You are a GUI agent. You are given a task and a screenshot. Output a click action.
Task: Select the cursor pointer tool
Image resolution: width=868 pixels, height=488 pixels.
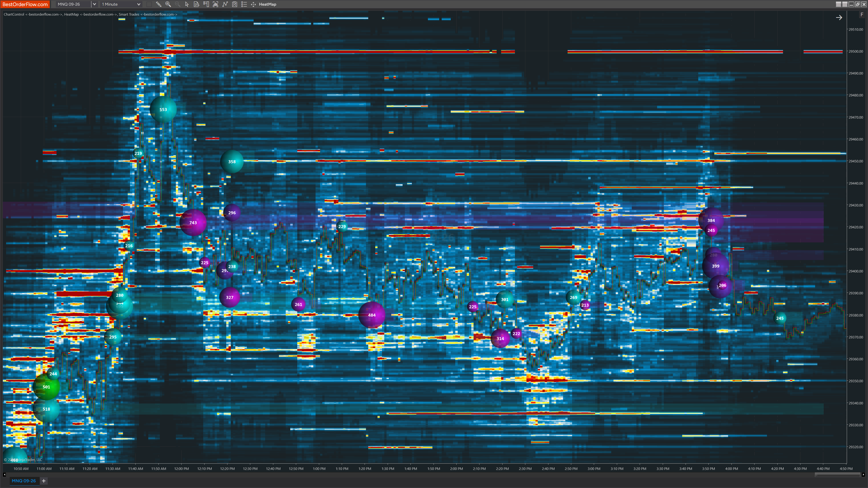(187, 4)
